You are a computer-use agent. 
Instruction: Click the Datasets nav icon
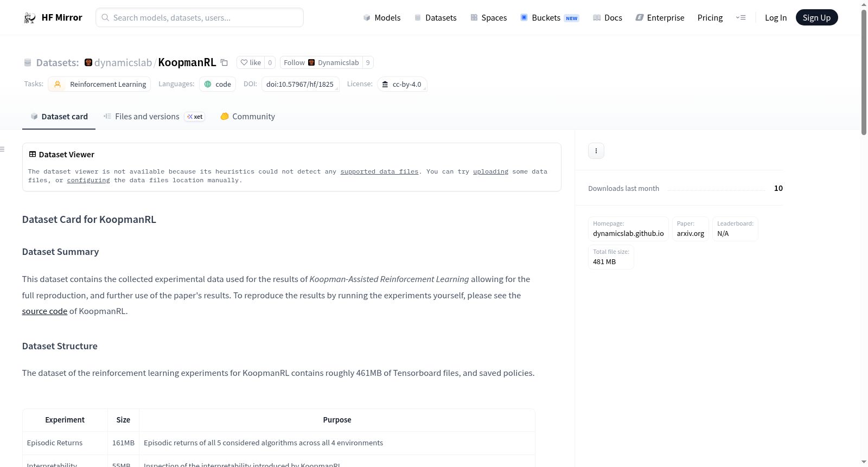tap(418, 18)
